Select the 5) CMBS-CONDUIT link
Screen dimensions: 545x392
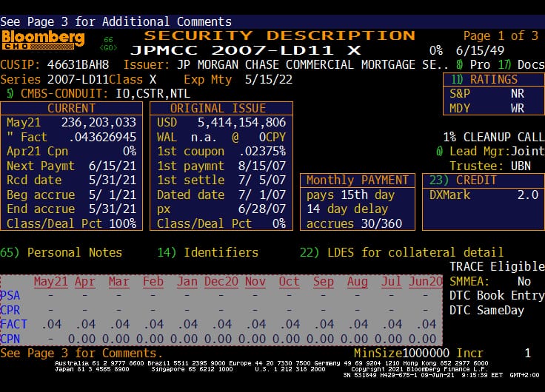57,94
